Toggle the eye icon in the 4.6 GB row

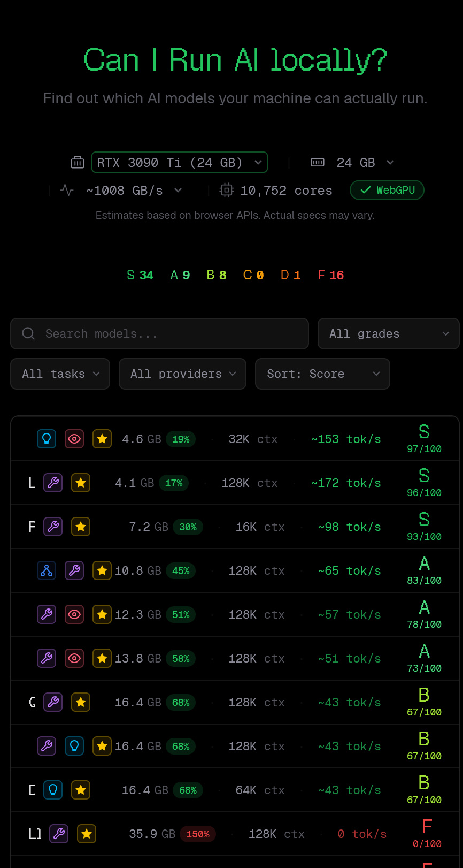point(74,439)
